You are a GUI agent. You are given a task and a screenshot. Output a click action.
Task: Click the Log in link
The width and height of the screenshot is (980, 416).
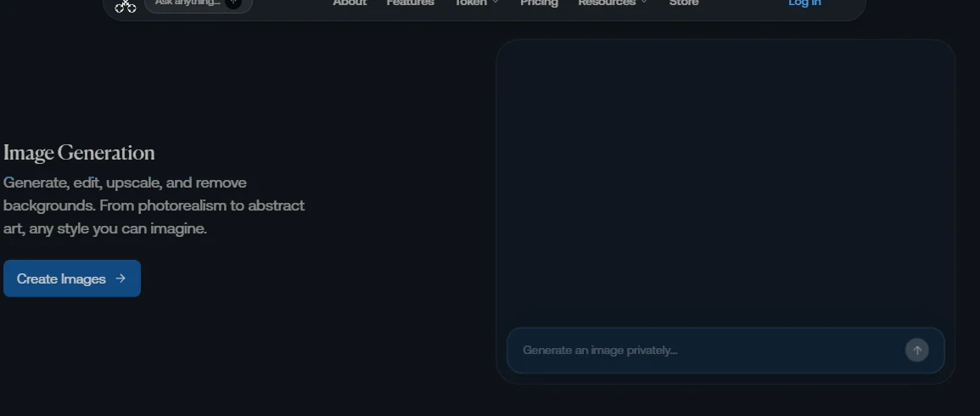pos(804,3)
